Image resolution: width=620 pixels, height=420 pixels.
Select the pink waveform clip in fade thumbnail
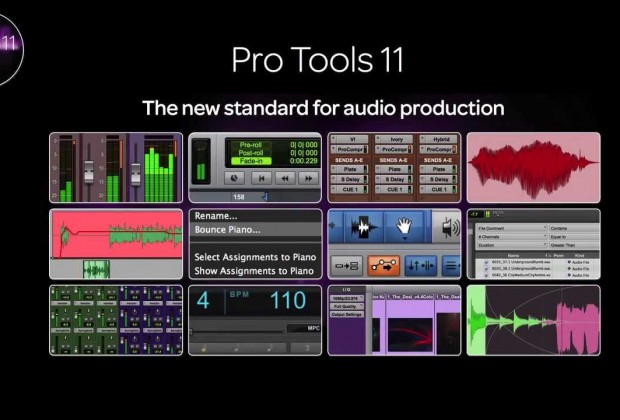[578, 328]
